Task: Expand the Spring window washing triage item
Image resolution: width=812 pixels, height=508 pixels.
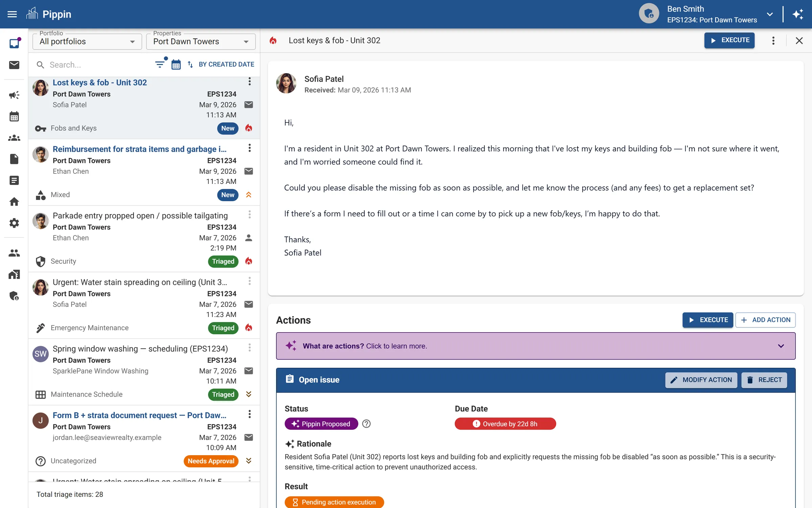Action: tap(249, 394)
